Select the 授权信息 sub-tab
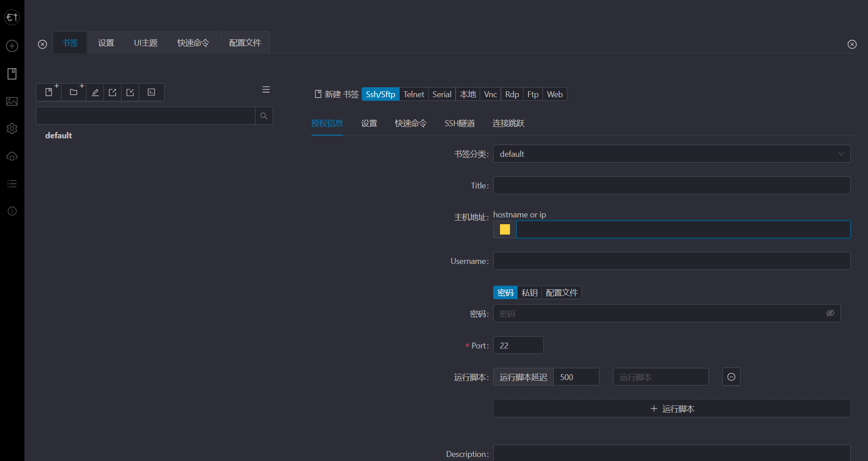This screenshot has height=461, width=868. coord(327,123)
